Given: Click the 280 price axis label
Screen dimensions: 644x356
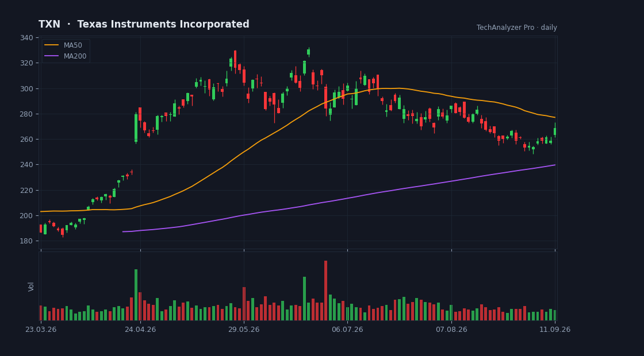Looking at the screenshot, I should (26, 114).
